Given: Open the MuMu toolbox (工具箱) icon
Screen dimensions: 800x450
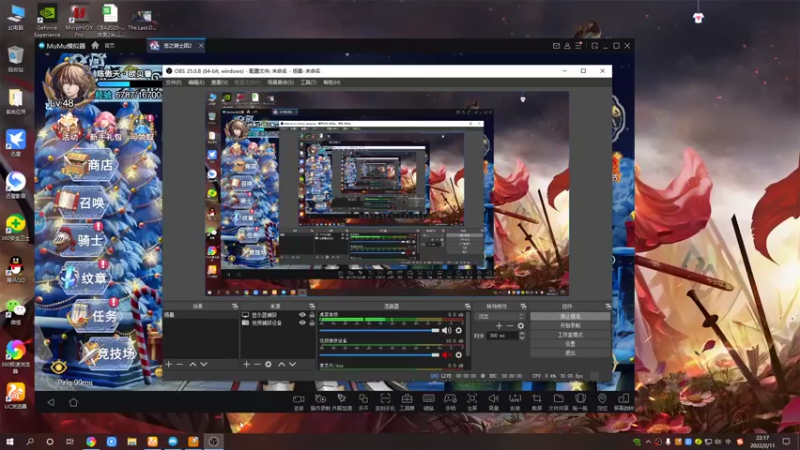Looking at the screenshot, I should point(407,398).
